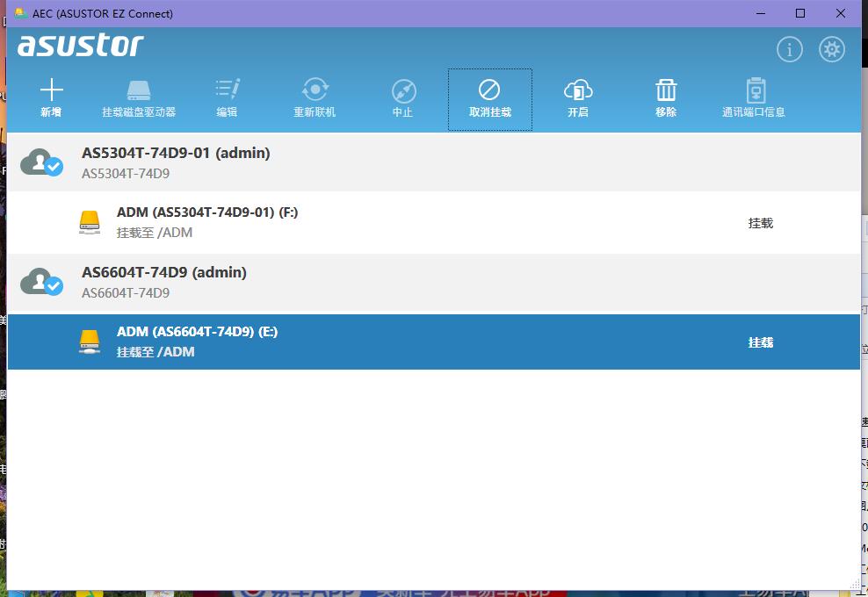Click the gray AS6604T-74D9 hostname subtitle
868x597 pixels.
click(x=126, y=293)
